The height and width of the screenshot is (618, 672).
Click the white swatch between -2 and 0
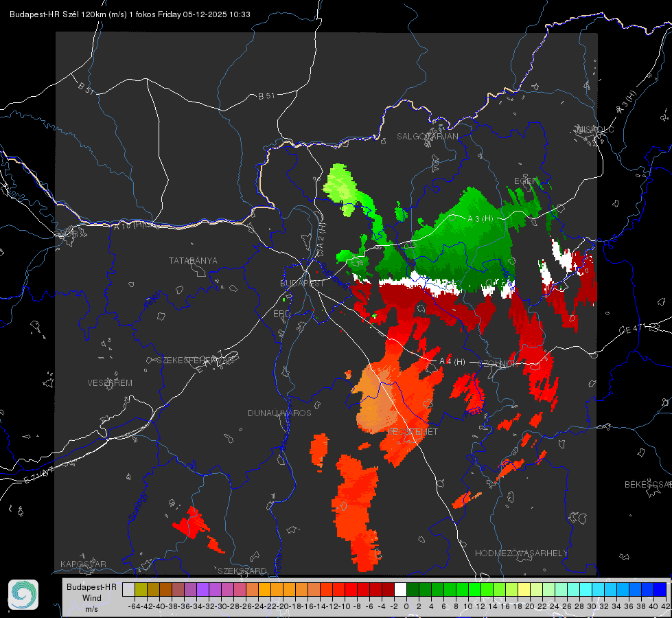click(x=400, y=589)
